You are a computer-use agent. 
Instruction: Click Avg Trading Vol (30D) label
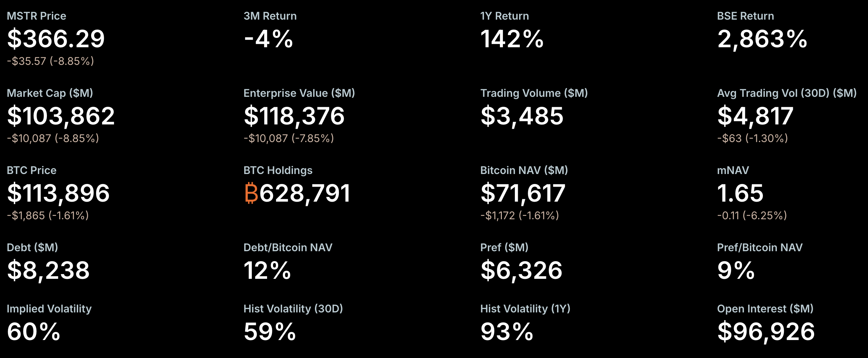pos(787,93)
